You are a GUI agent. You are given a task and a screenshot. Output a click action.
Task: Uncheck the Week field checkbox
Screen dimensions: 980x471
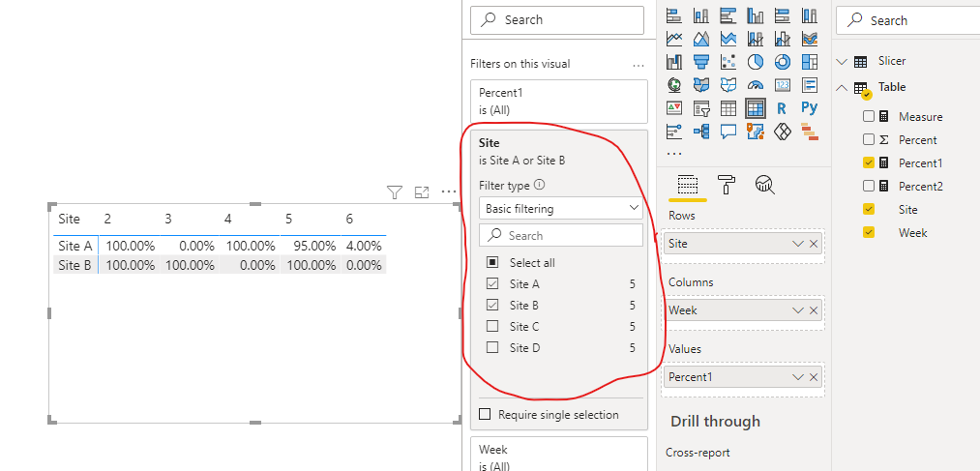[x=868, y=232]
